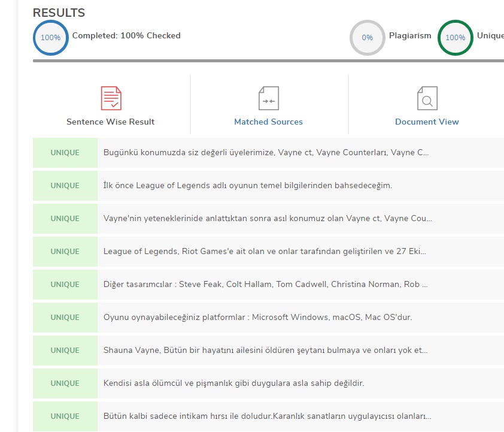Open the Sentence Wise Result tab
Image resolution: width=504 pixels, height=432 pixels.
pyautogui.click(x=111, y=122)
